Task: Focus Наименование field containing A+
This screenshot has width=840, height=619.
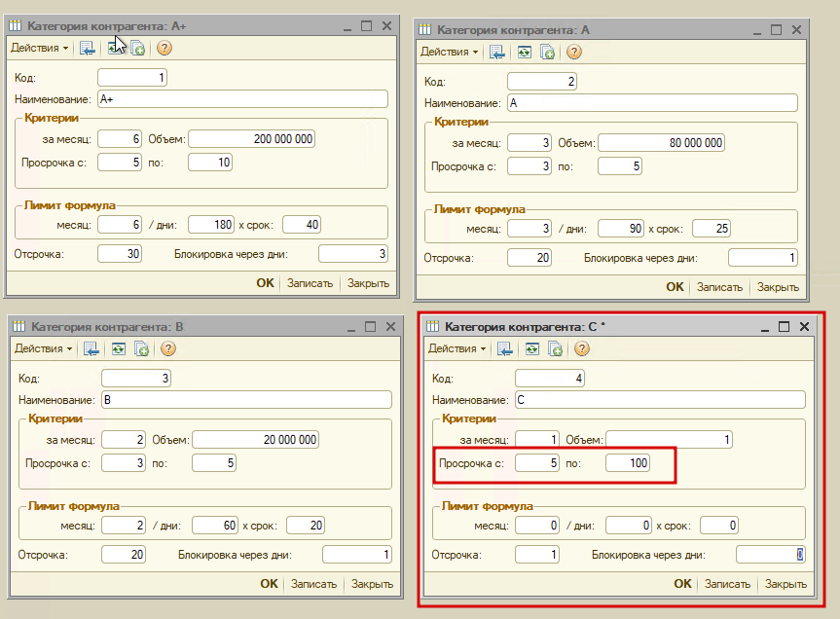Action: point(242,99)
